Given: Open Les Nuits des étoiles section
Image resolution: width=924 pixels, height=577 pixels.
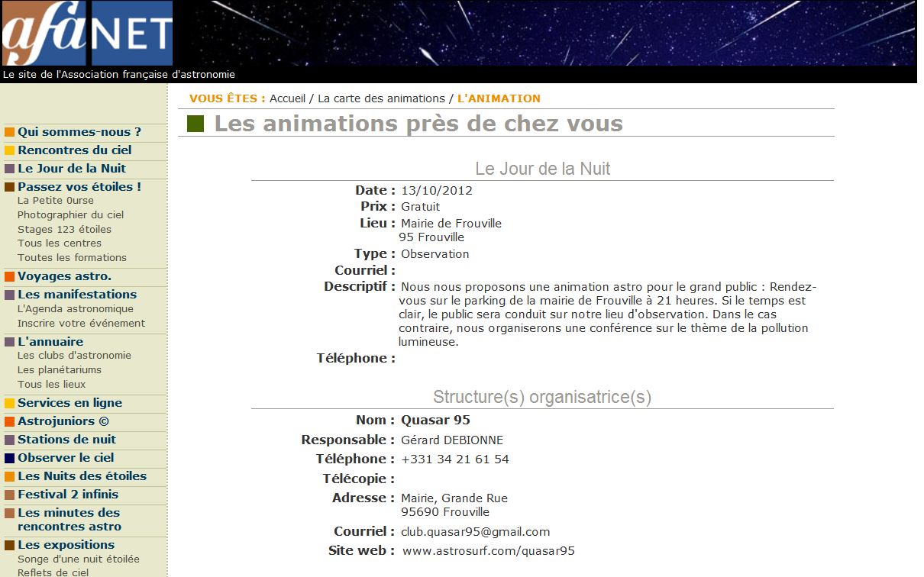Looking at the screenshot, I should (x=82, y=476).
